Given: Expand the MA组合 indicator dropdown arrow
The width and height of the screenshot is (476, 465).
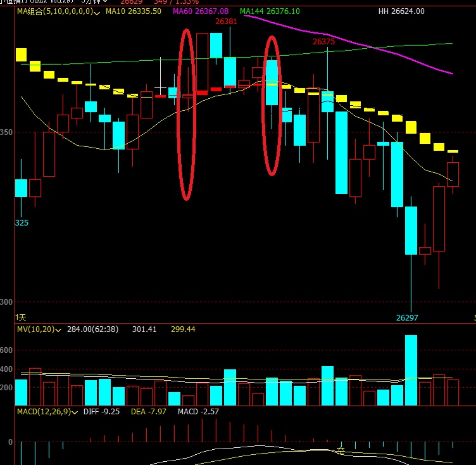Looking at the screenshot, I should (x=97, y=12).
